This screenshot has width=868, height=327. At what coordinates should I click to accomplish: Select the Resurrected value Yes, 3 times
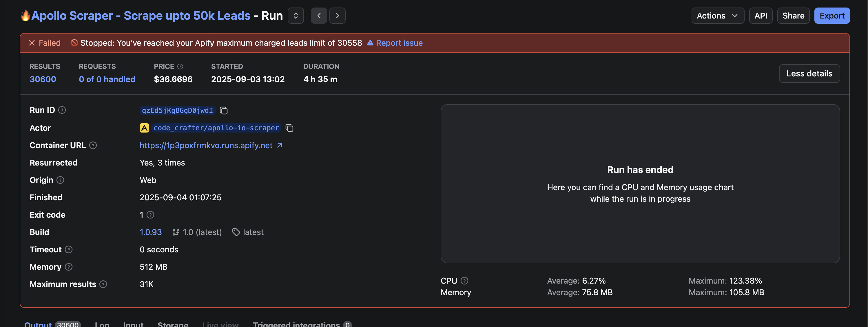pos(163,163)
